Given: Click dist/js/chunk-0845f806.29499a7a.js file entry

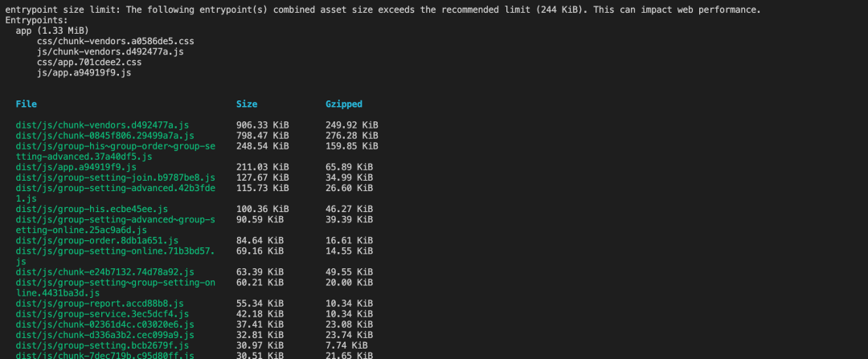Looking at the screenshot, I should point(104,136).
